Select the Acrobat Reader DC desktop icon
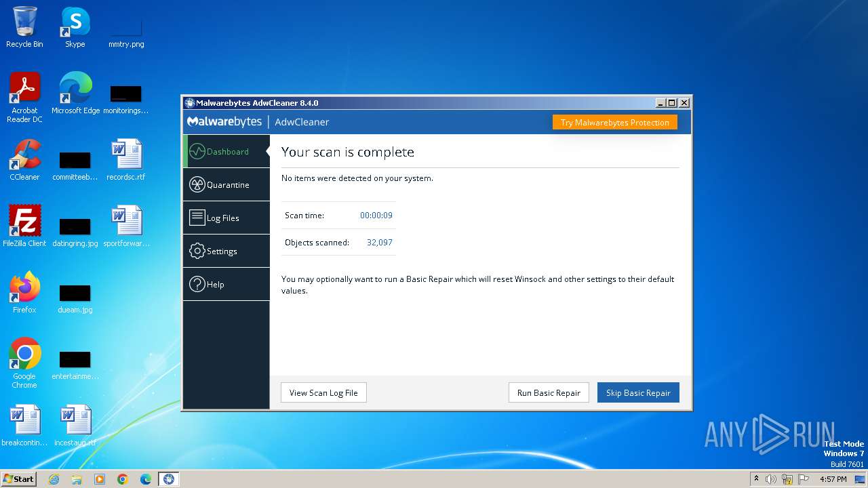 [24, 98]
